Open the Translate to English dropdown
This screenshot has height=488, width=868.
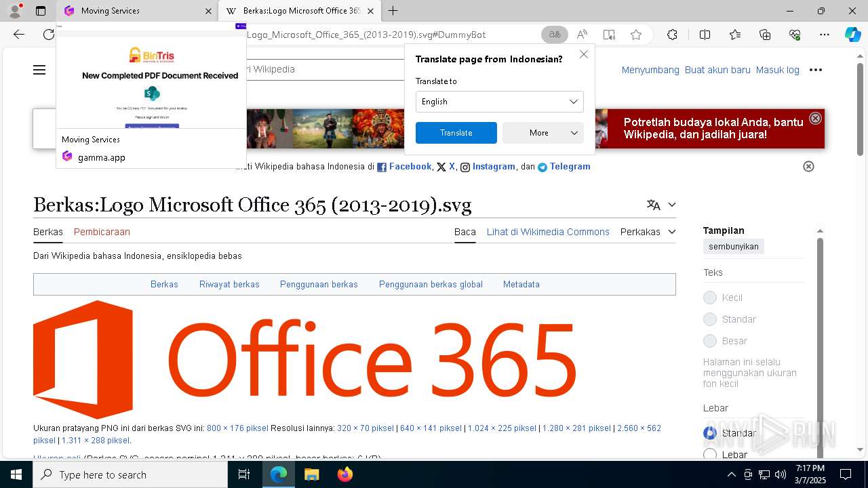(500, 102)
